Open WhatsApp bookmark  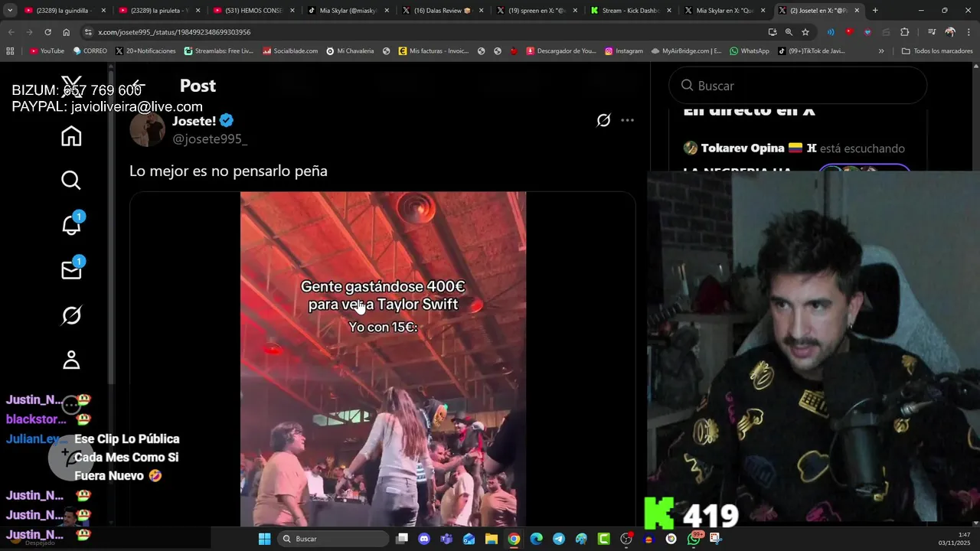[x=750, y=51]
